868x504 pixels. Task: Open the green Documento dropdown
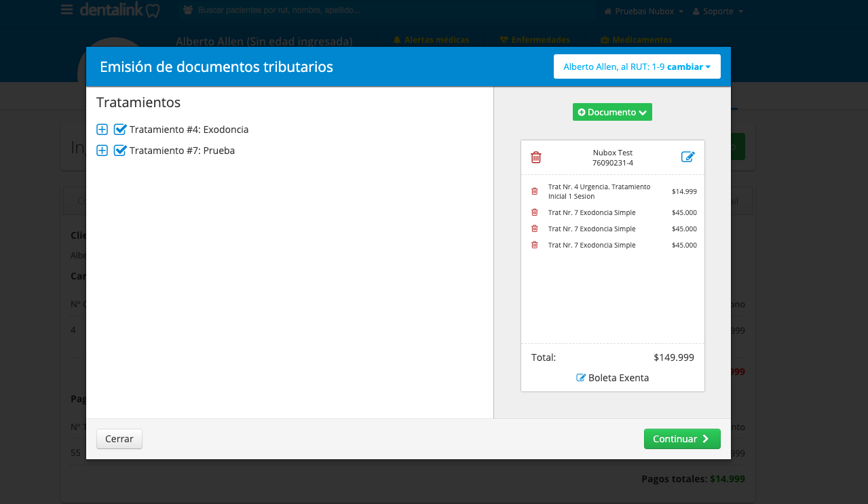pos(611,112)
